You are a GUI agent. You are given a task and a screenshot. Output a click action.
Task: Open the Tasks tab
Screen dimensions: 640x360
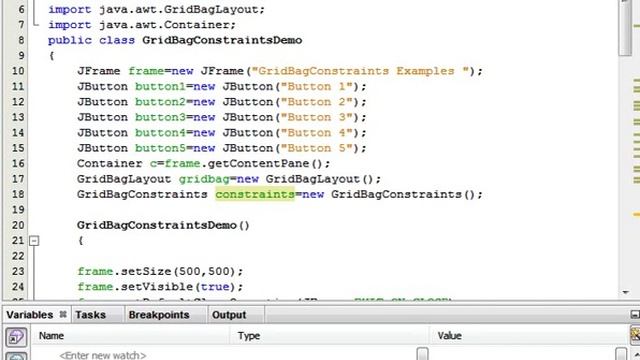(90, 315)
